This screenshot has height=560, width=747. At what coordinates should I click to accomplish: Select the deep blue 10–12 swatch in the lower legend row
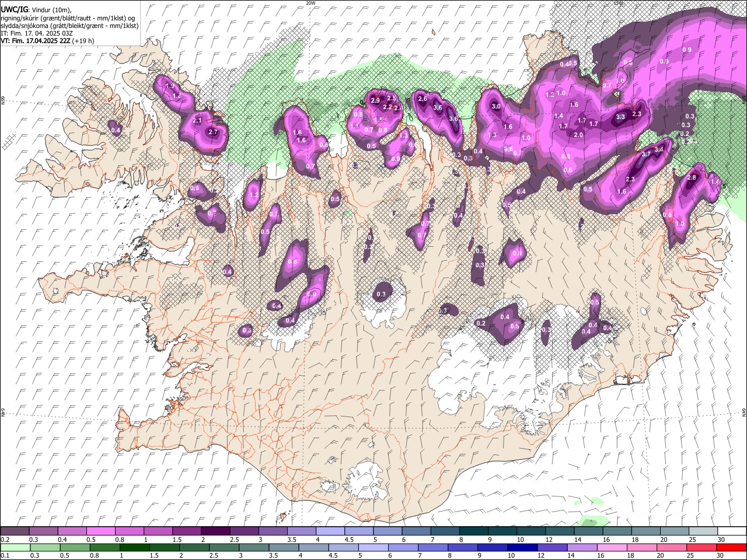pos(522,547)
